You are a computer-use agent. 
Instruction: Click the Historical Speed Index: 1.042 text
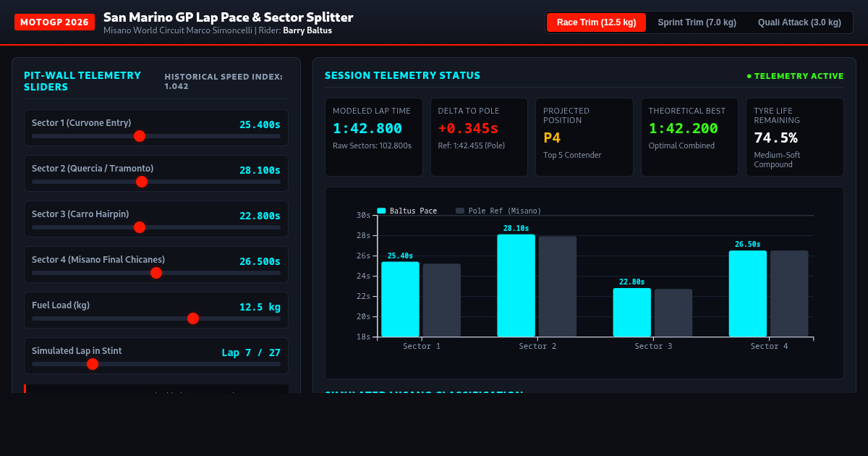point(224,81)
